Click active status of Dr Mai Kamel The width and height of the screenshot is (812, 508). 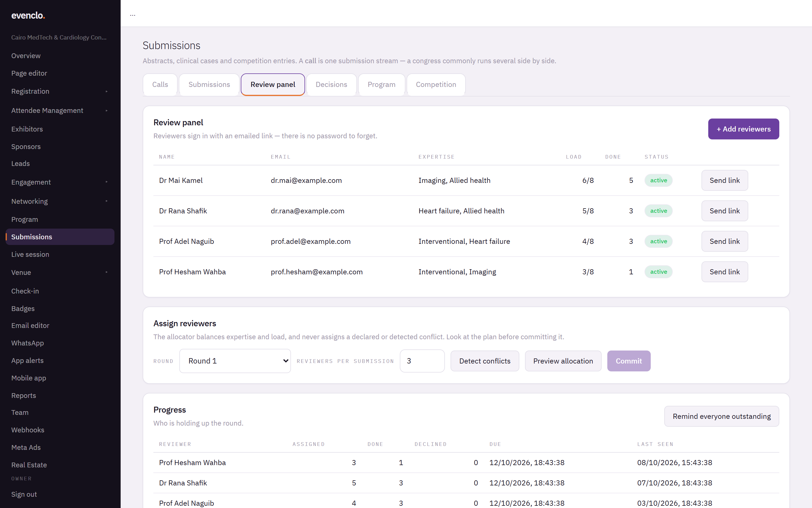658,180
